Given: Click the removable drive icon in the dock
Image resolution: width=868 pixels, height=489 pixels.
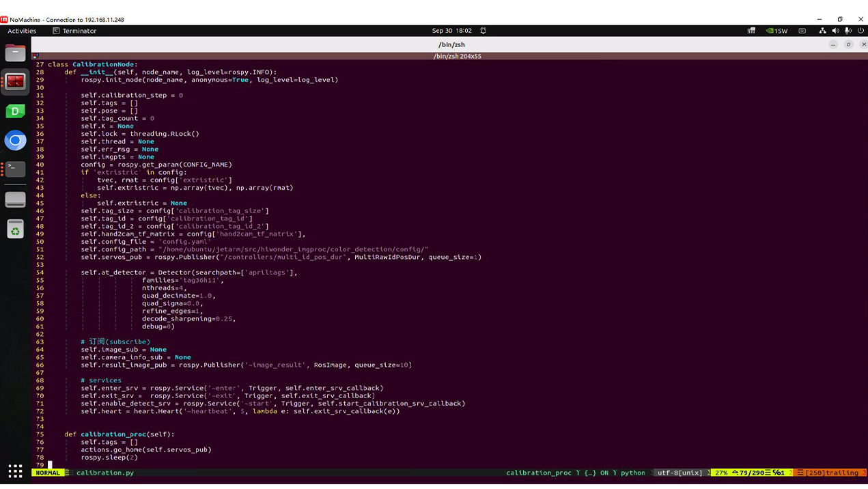Looking at the screenshot, I should point(15,199).
